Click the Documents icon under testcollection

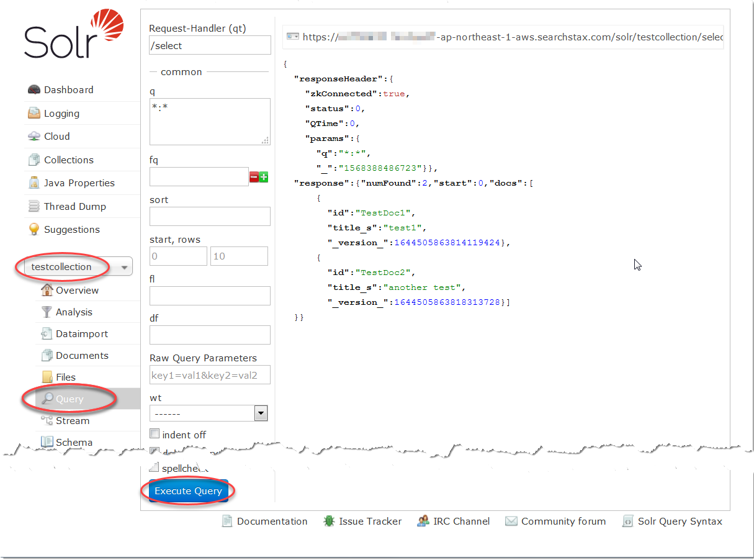point(47,355)
